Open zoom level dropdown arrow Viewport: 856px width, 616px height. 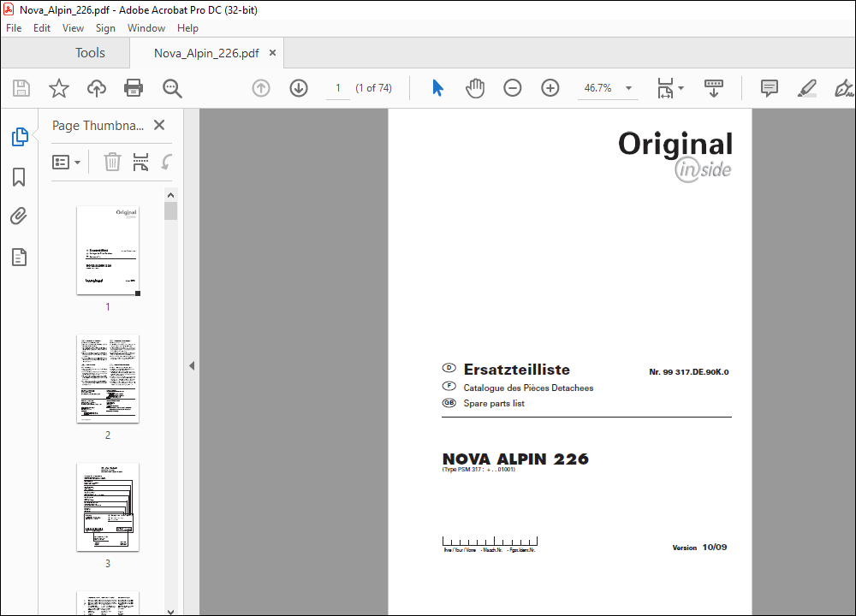coord(629,88)
